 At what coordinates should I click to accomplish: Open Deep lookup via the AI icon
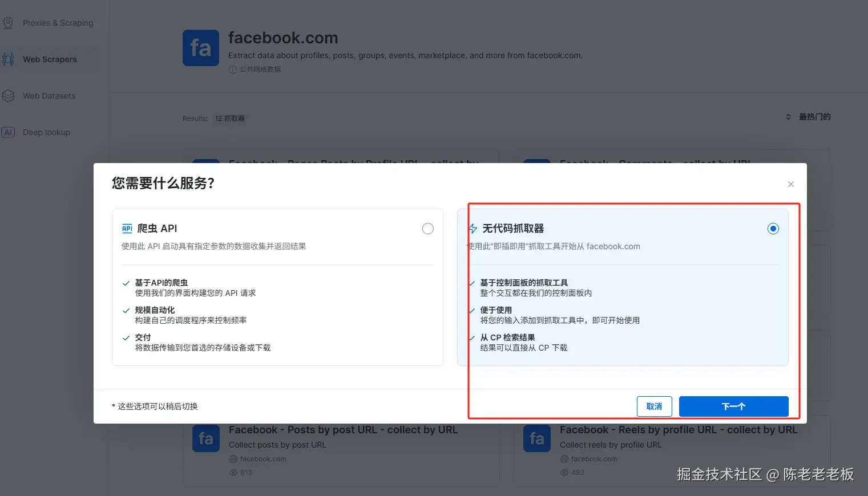(x=9, y=132)
